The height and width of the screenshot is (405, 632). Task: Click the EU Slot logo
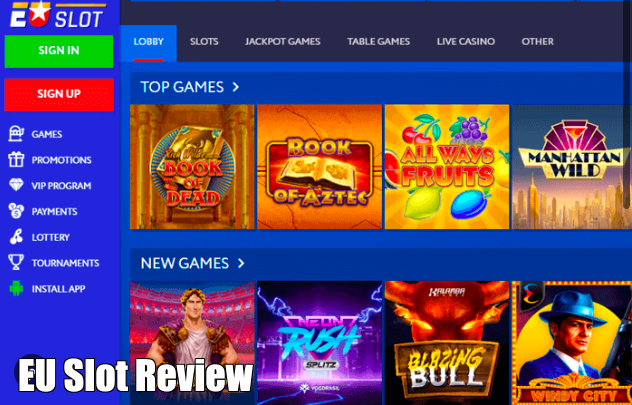(58, 15)
